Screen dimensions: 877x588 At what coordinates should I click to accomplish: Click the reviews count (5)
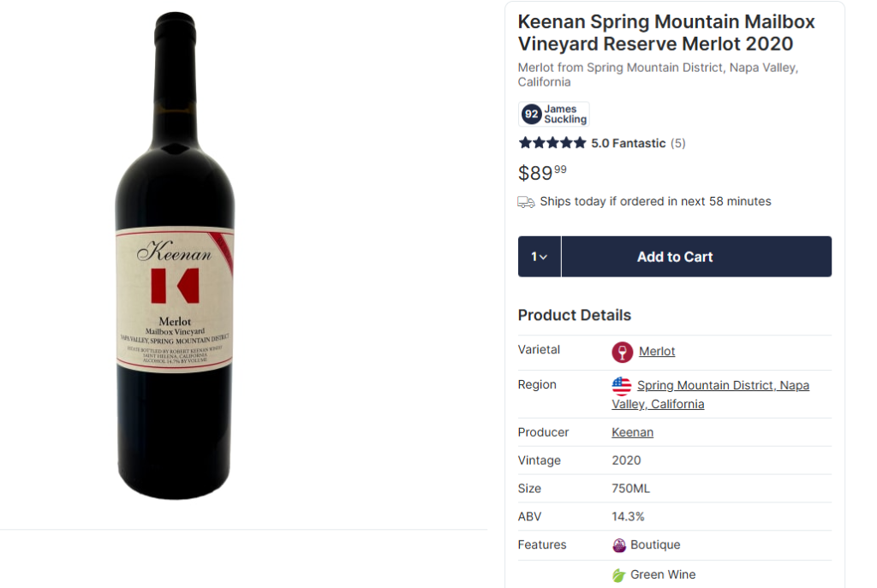[677, 143]
